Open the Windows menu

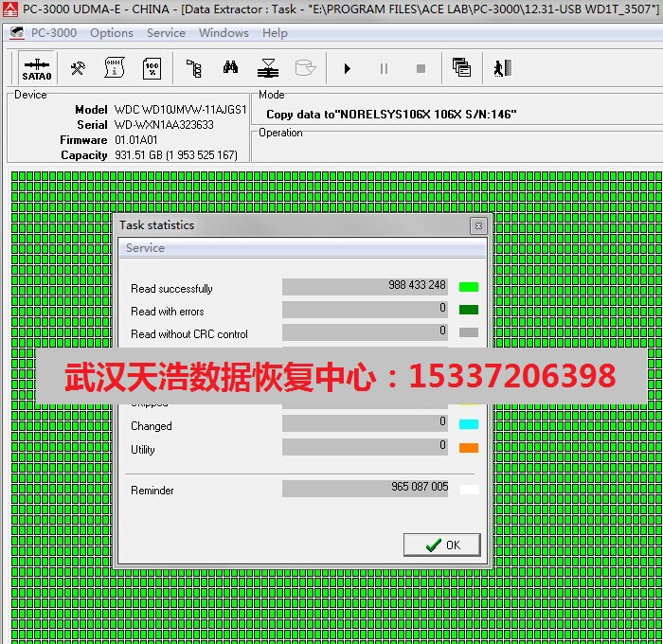click(x=224, y=33)
